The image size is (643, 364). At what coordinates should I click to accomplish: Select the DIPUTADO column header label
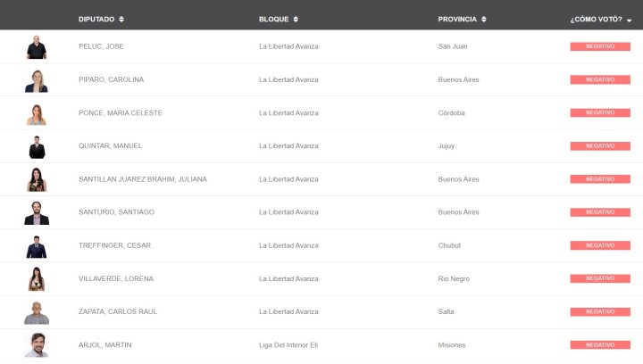point(96,20)
